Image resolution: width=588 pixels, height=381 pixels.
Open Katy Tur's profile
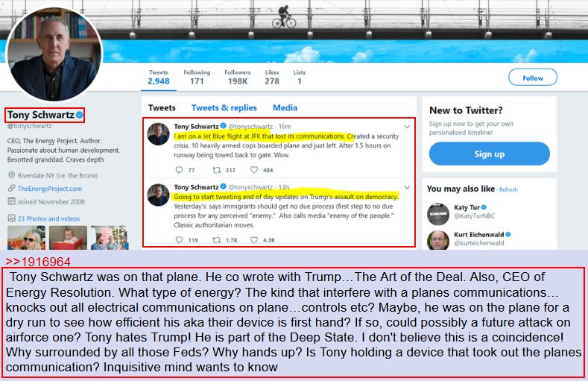click(467, 207)
